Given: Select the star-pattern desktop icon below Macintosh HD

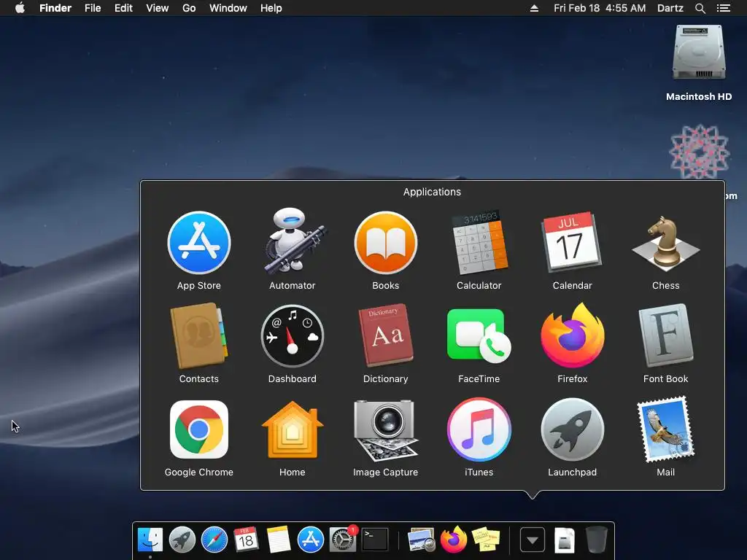Looking at the screenshot, I should pos(700,152).
